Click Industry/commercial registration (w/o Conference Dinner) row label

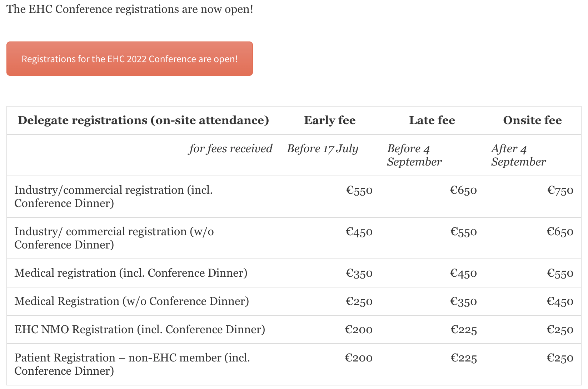point(114,238)
